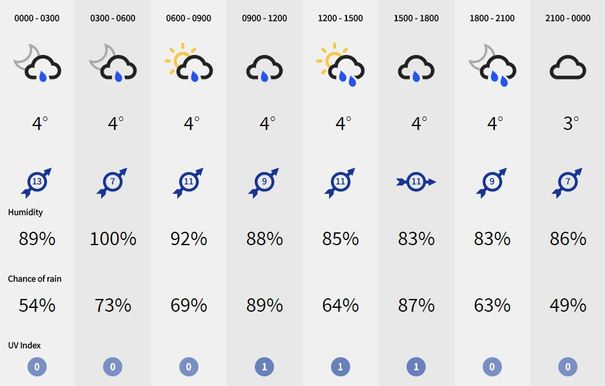Click the wind speed 13 arrow icon
Image resolution: width=605 pixels, height=386 pixels.
37,182
